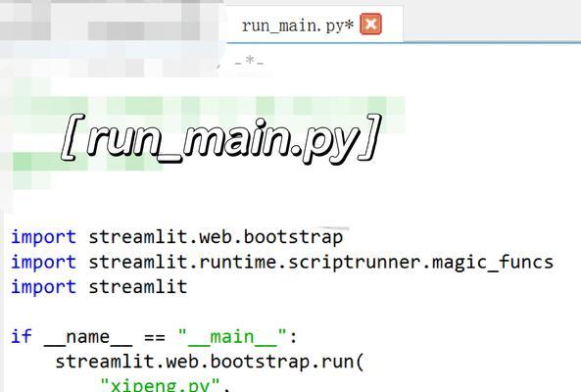Click streamlit.web.bootstrap.run( call
This screenshot has height=392, width=581.
(x=210, y=362)
